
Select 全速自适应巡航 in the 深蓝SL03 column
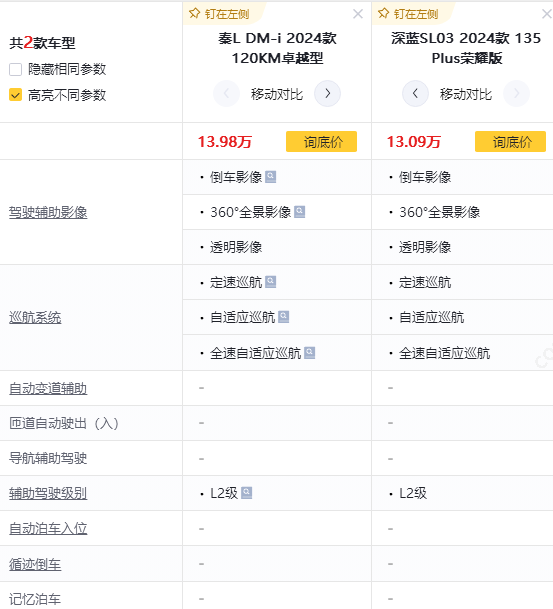pyautogui.click(x=444, y=353)
